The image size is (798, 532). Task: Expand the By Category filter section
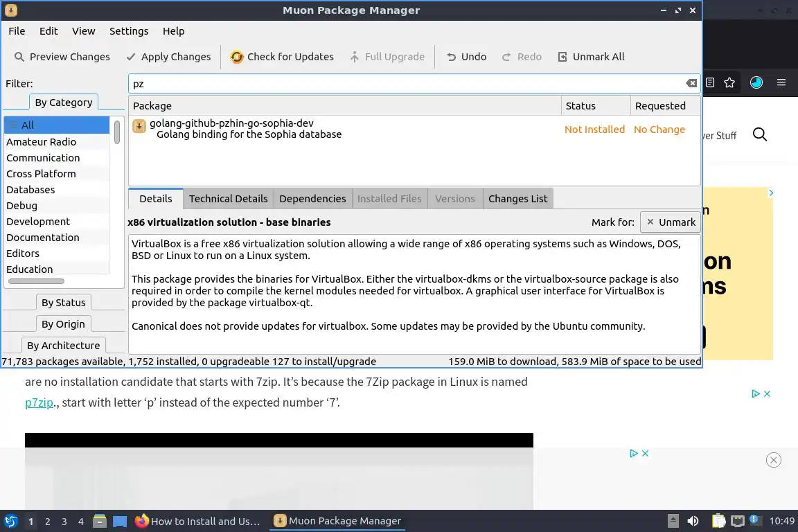pyautogui.click(x=64, y=103)
